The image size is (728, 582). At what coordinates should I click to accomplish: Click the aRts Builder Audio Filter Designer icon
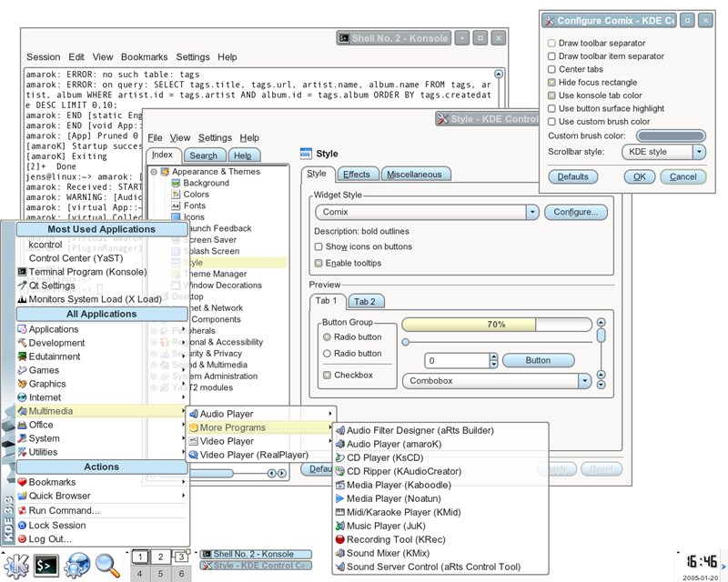339,430
